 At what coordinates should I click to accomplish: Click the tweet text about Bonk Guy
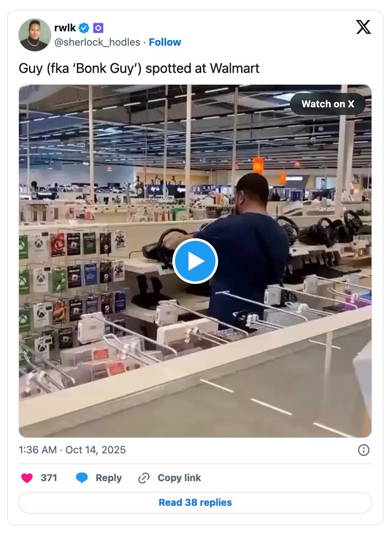point(139,68)
